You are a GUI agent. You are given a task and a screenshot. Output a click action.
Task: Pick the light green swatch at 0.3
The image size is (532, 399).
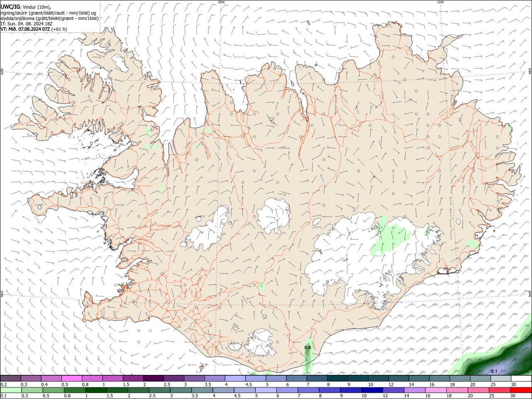32,390
